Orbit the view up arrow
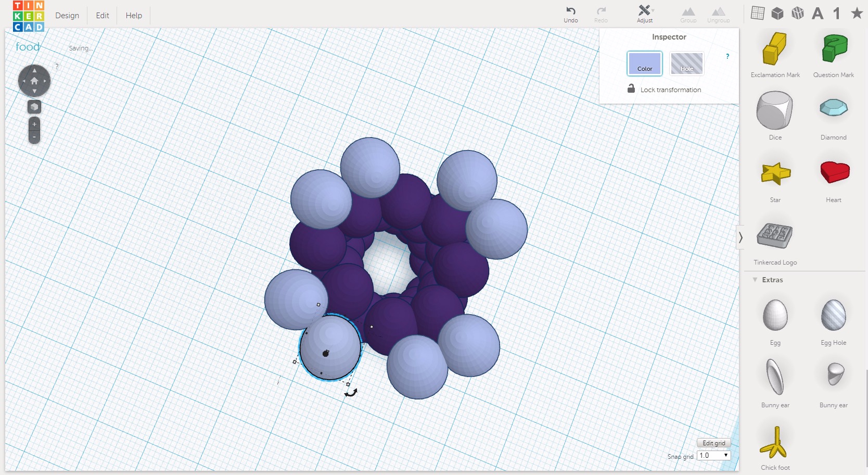Image resolution: width=868 pixels, height=475 pixels. [34, 70]
